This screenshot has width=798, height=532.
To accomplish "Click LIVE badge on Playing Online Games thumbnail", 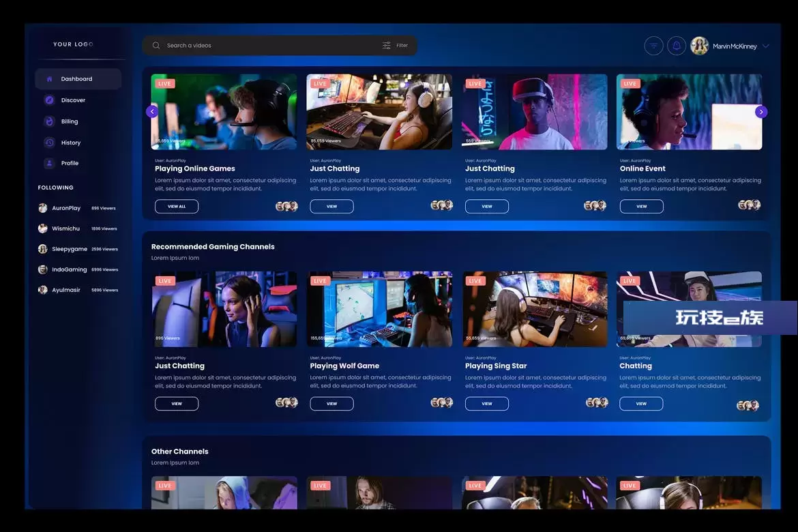I will (x=165, y=83).
